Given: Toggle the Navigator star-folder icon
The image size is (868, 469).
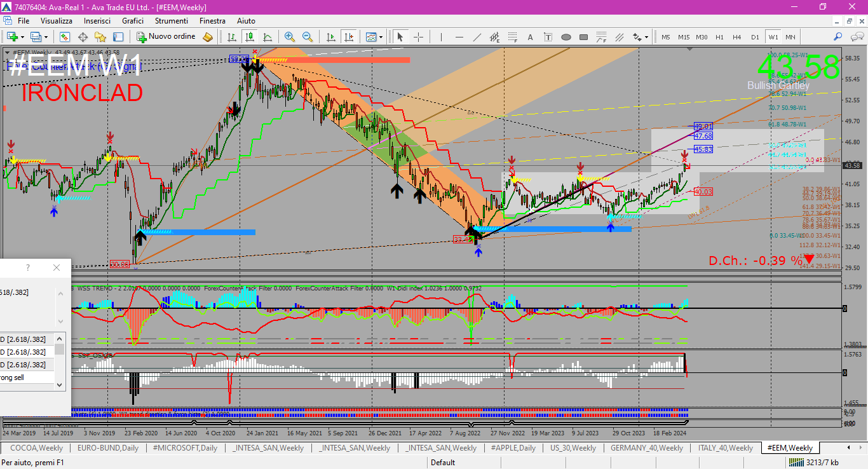Looking at the screenshot, I should [100, 37].
